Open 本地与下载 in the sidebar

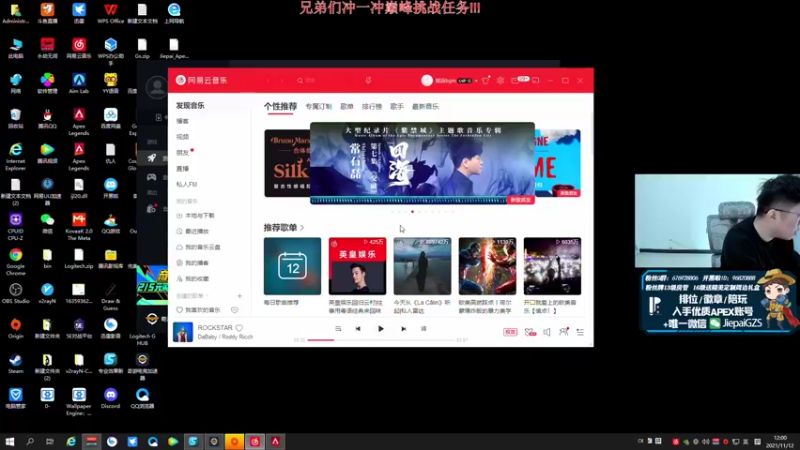[x=195, y=215]
